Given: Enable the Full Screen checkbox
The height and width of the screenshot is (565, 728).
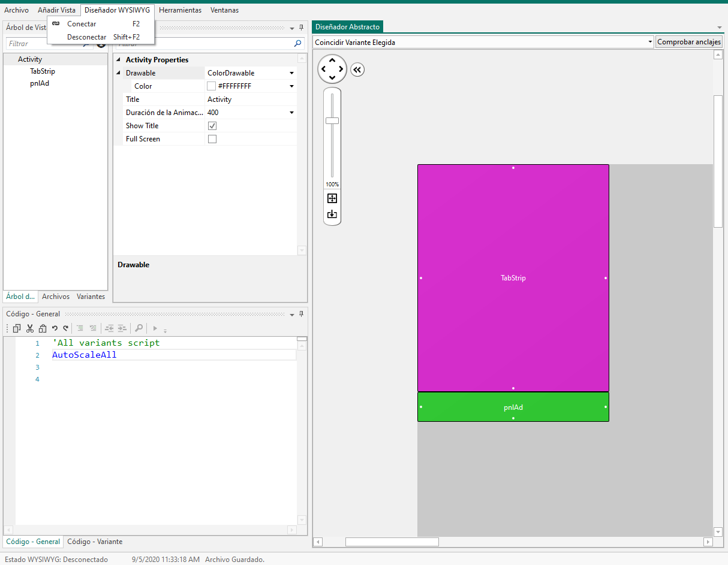Looking at the screenshot, I should [212, 139].
